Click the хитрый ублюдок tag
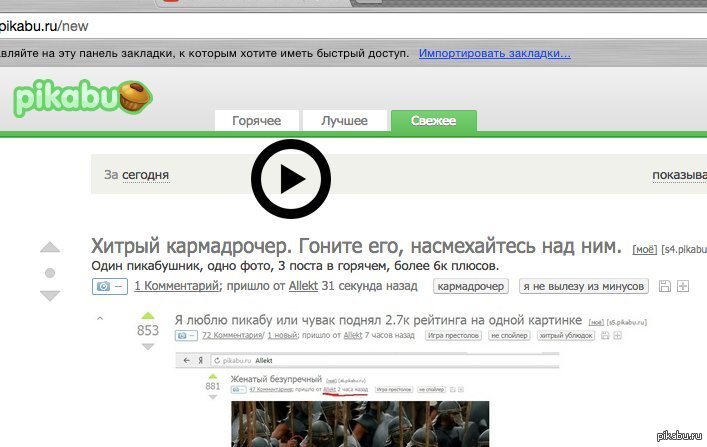 (566, 336)
